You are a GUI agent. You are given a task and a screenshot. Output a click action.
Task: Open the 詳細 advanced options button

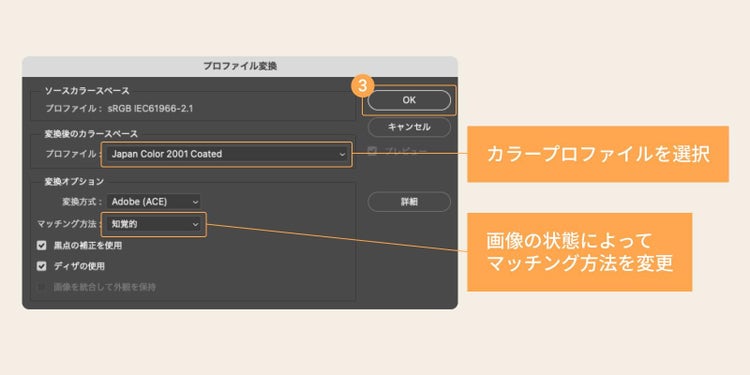[x=409, y=202]
